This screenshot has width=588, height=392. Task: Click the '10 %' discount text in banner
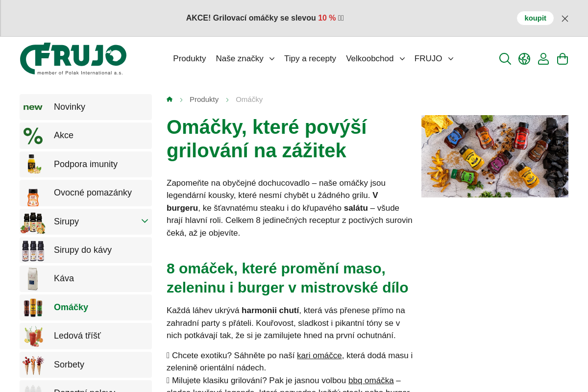pos(327,18)
